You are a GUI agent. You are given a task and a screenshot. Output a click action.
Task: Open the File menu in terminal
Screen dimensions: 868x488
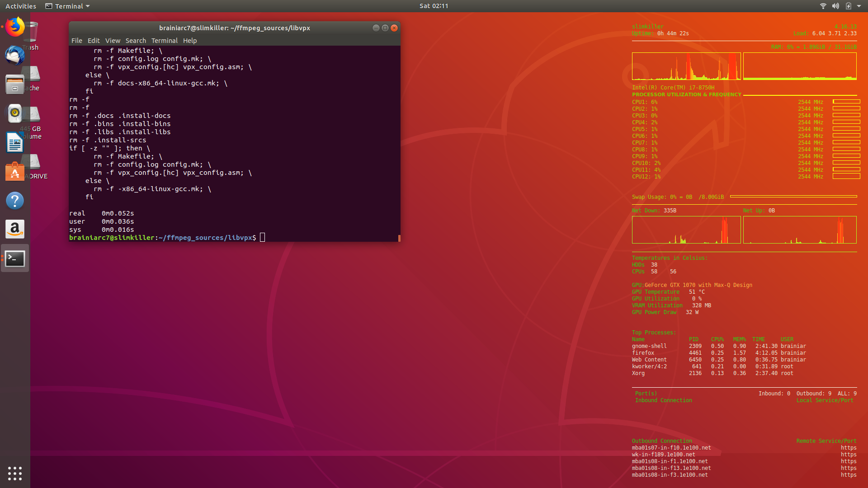pos(76,41)
